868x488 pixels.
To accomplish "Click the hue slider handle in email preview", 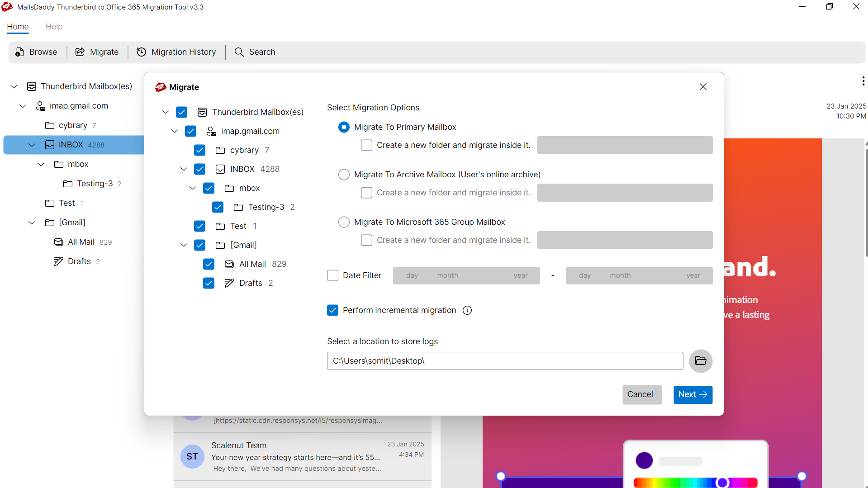I will (x=722, y=483).
